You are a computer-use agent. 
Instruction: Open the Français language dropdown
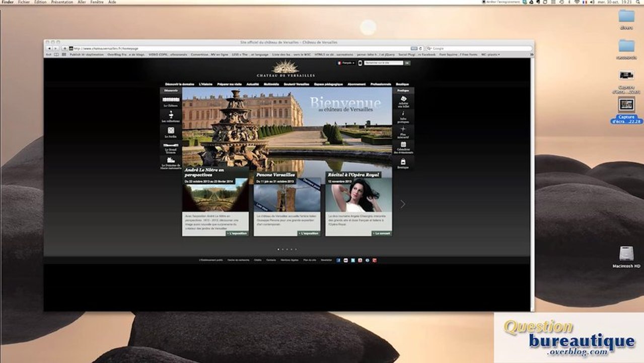pyautogui.click(x=346, y=63)
